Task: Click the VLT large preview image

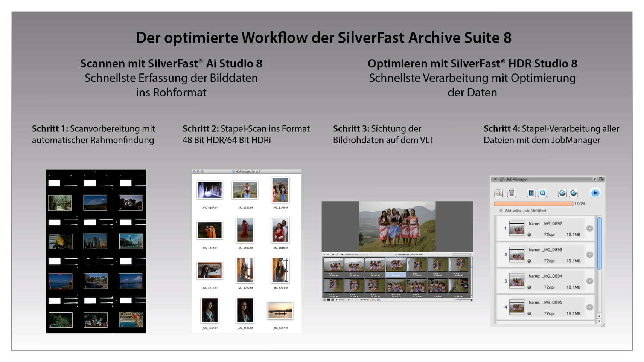Action: [x=397, y=226]
